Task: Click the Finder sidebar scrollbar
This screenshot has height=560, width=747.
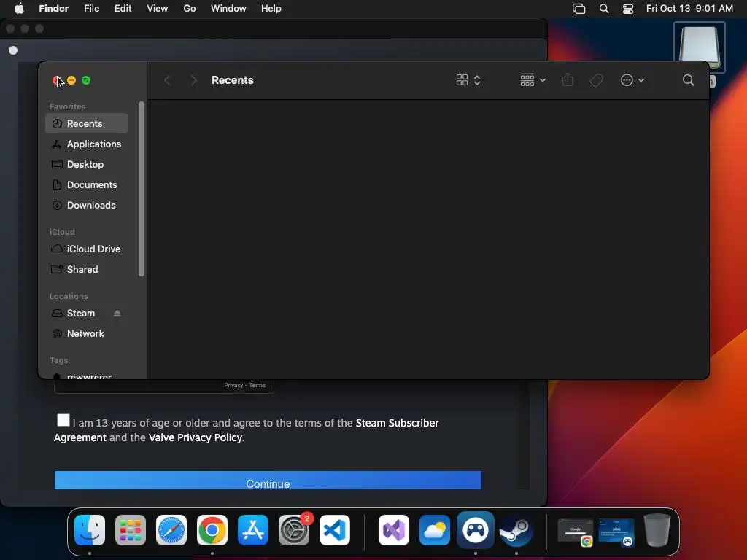Action: pyautogui.click(x=141, y=189)
